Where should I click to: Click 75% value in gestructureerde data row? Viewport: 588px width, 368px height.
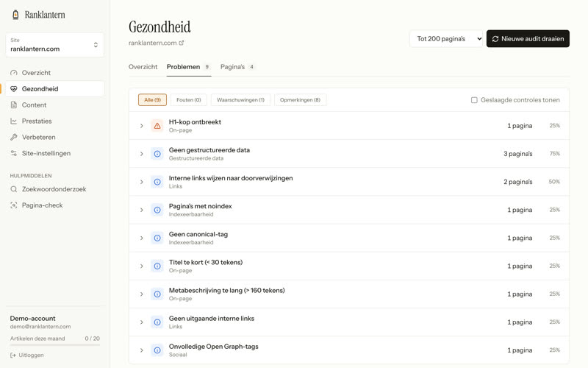[x=555, y=154]
